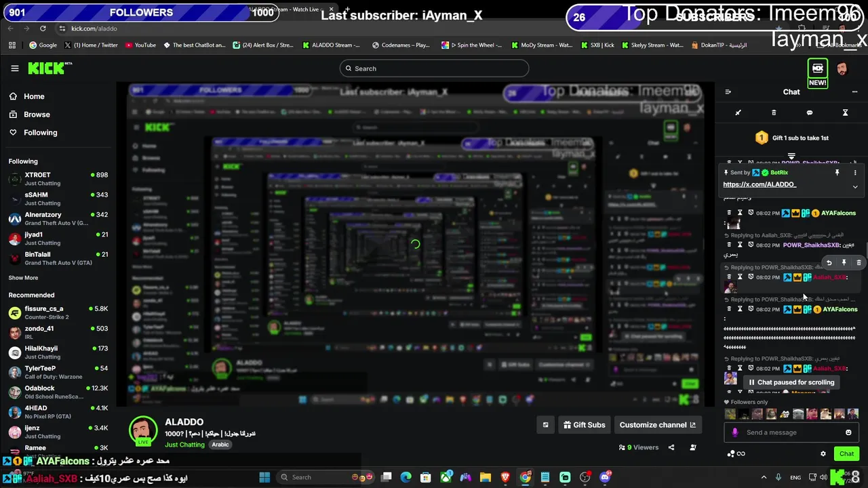
Task: Open File Explorer from the taskbar
Action: (x=486, y=477)
